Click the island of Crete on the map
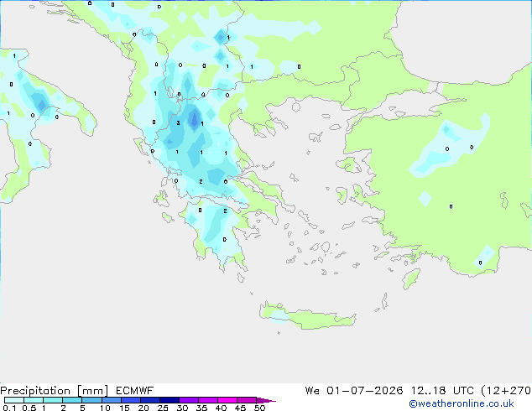This screenshot has width=532, height=411. [307, 316]
